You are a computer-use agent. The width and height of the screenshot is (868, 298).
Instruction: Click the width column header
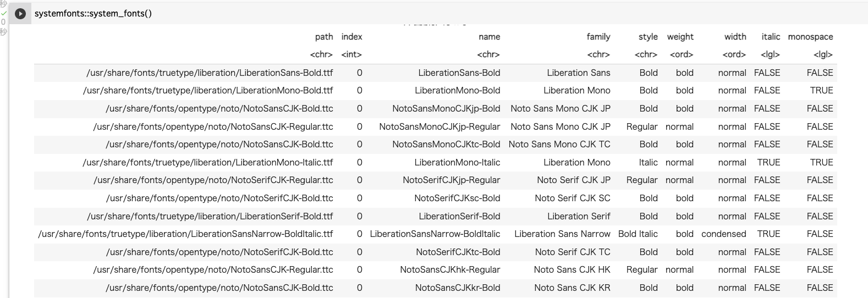point(735,37)
